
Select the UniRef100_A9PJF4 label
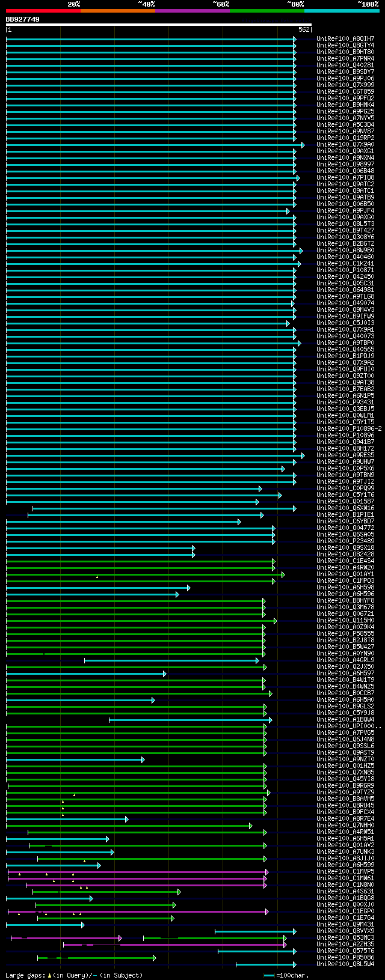pyautogui.click(x=345, y=211)
